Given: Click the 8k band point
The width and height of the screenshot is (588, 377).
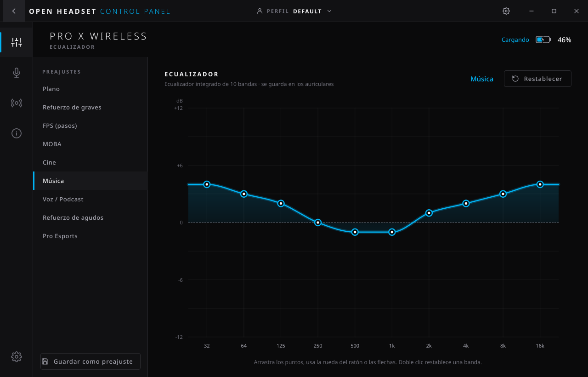Looking at the screenshot, I should (x=503, y=194).
